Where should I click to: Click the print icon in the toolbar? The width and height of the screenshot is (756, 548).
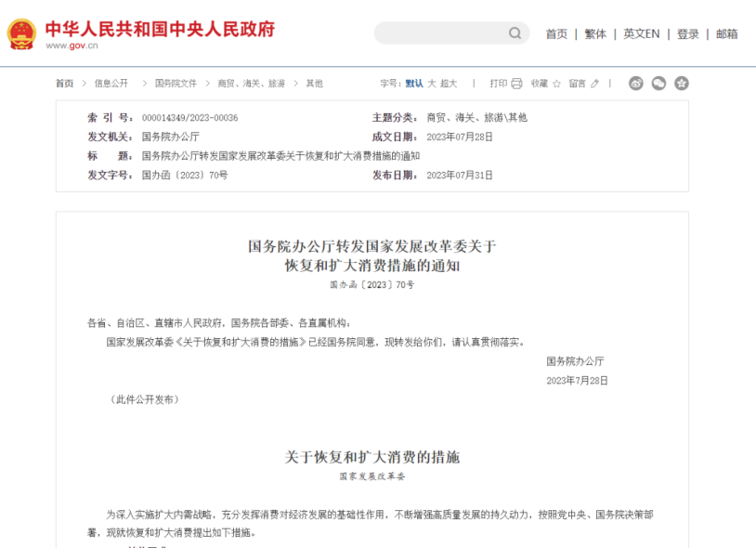(516, 83)
